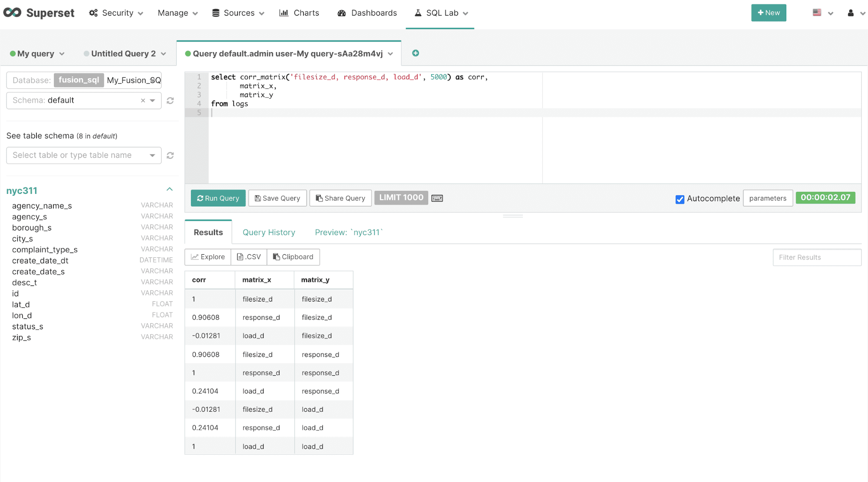Toggle the Autocomplete checkbox
The image size is (868, 482).
pyautogui.click(x=680, y=199)
